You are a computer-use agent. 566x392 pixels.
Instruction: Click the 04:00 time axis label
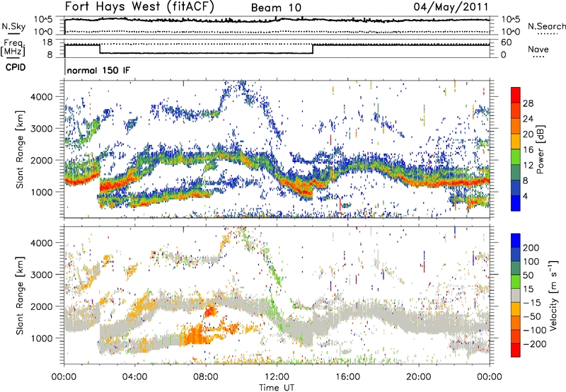[x=134, y=376]
